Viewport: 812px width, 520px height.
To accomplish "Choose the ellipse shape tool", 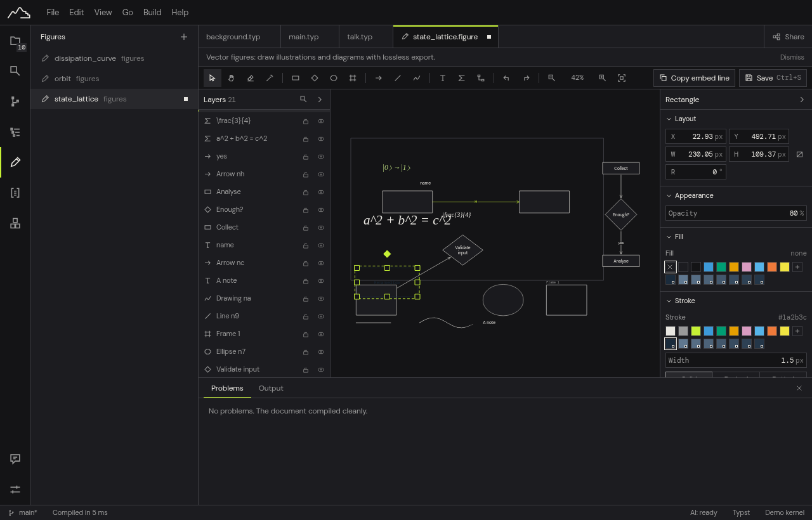I will [x=333, y=78].
